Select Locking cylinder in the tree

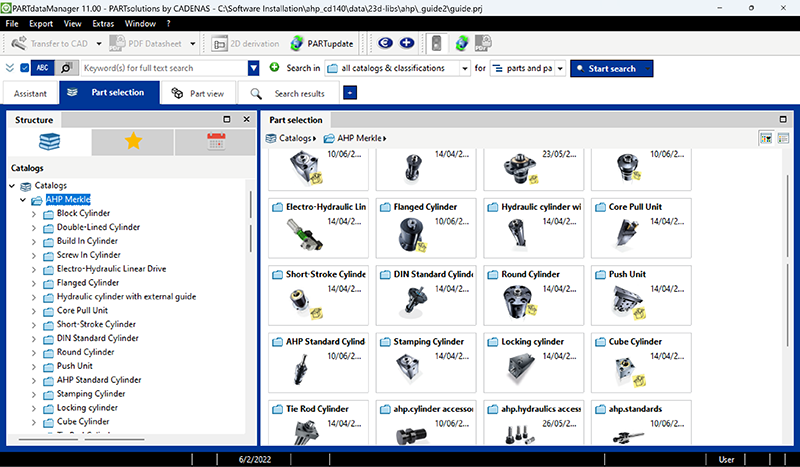(87, 408)
